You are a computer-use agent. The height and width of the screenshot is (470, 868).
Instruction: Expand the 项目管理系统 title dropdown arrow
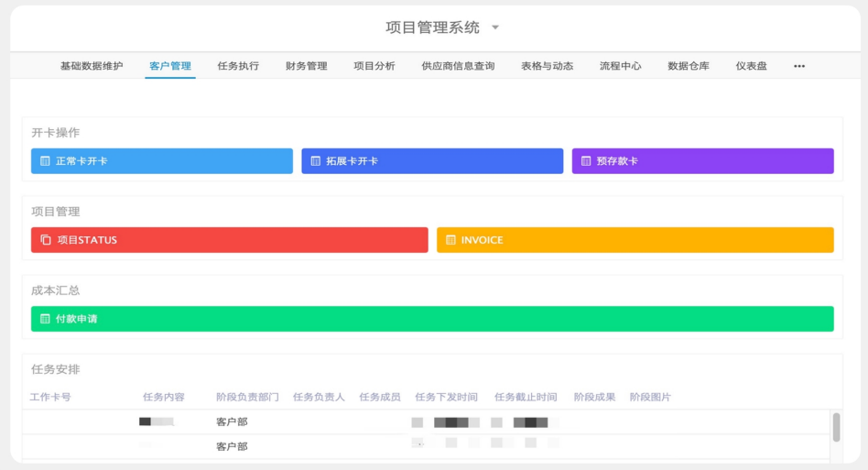pyautogui.click(x=495, y=27)
